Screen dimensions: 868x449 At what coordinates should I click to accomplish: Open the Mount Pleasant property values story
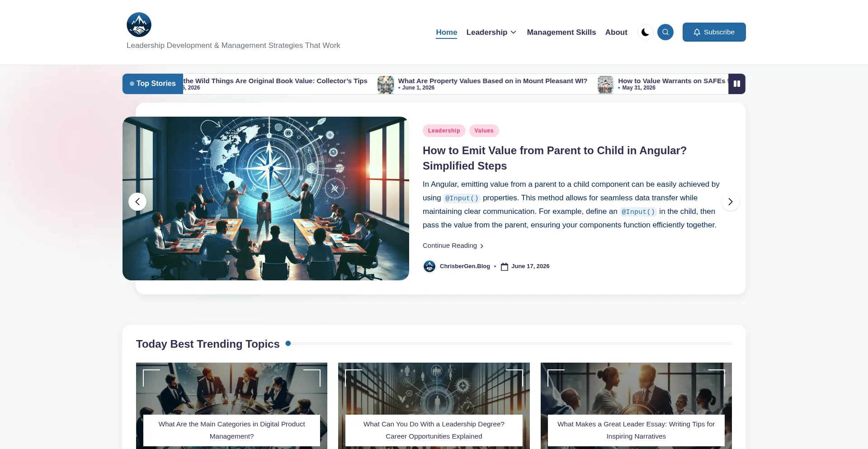(x=493, y=81)
